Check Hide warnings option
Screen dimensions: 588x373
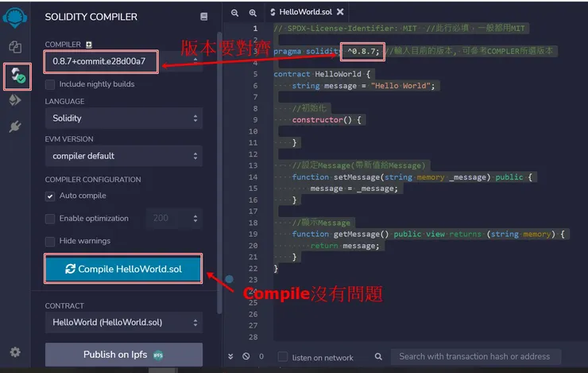(x=50, y=241)
